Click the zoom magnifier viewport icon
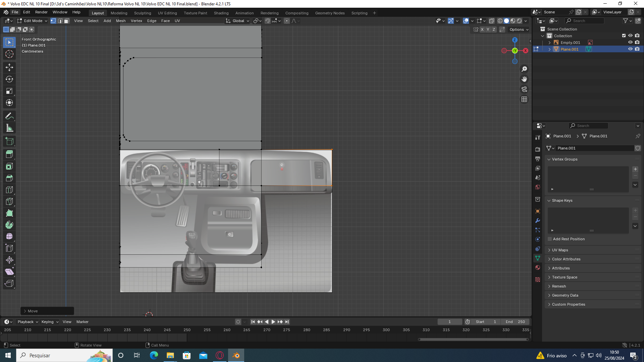This screenshot has height=362, width=644. (x=524, y=69)
